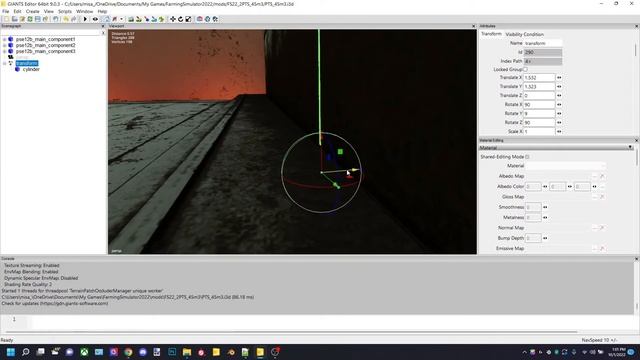Toggle the eye visibility toolbar icon
Image resolution: width=640 pixels, height=360 pixels.
pos(95,19)
